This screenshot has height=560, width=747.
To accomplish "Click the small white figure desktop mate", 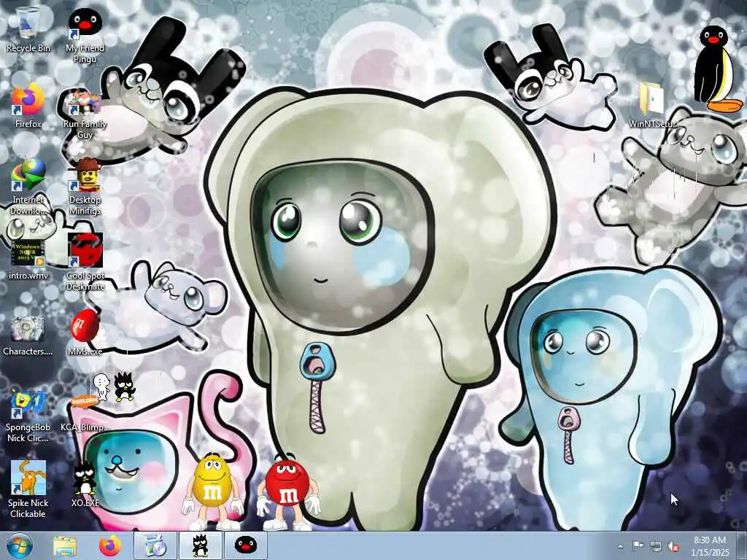I will click(101, 386).
